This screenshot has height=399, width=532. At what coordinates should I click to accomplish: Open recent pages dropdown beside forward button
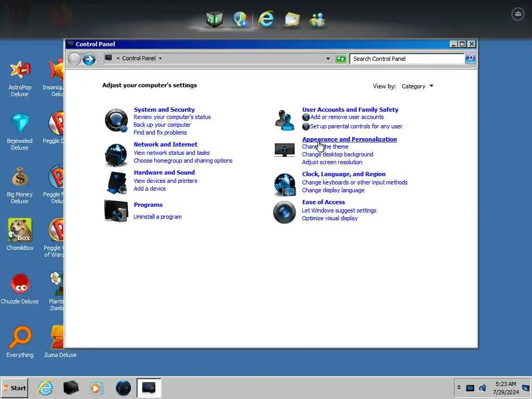click(x=99, y=59)
